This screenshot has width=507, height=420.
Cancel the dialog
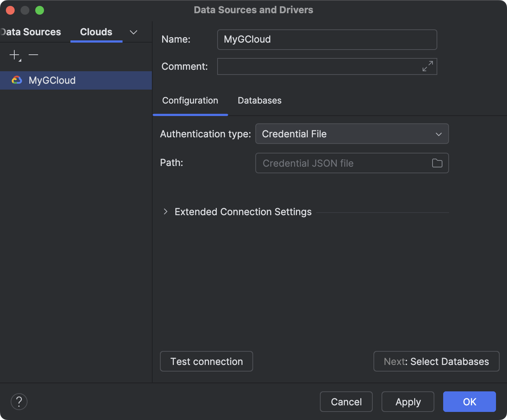pos(346,402)
